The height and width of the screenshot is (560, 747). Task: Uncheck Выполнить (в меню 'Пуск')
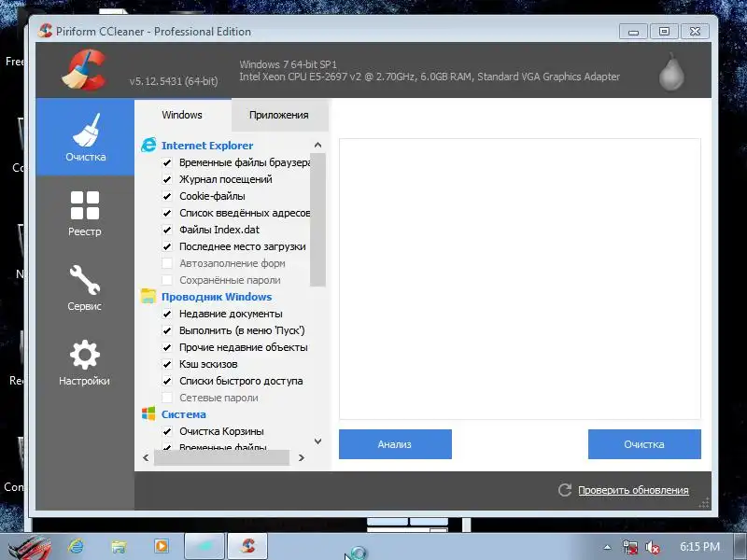pos(167,330)
